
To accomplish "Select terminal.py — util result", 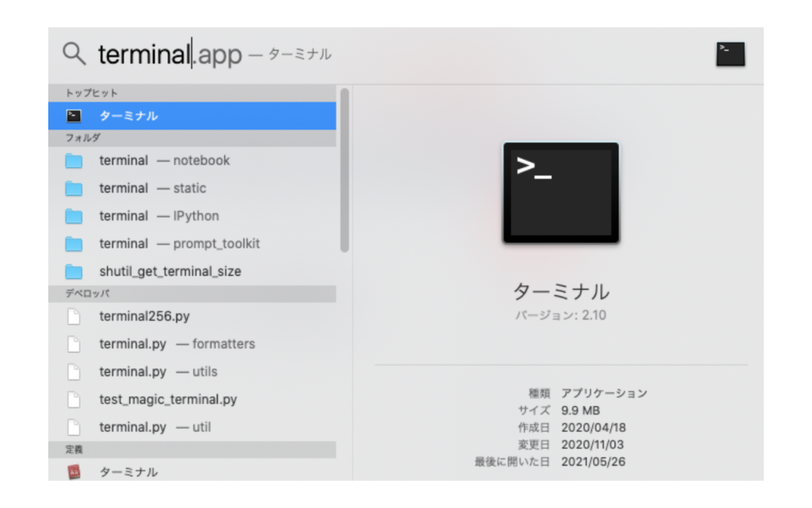I will 192,427.
